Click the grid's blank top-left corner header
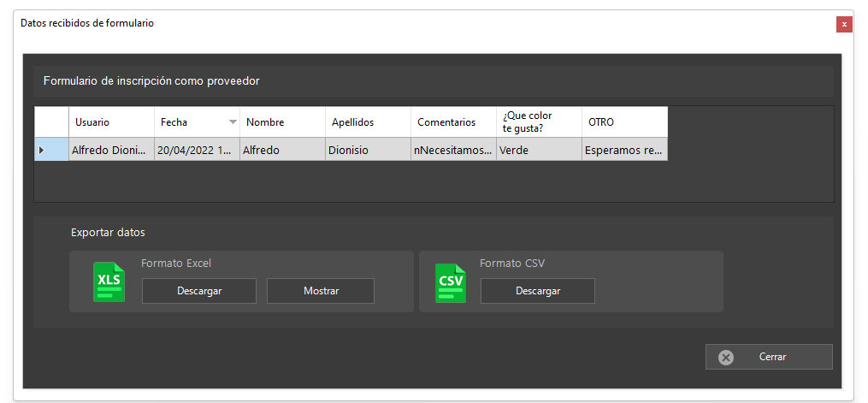The image size is (868, 403). tap(52, 122)
